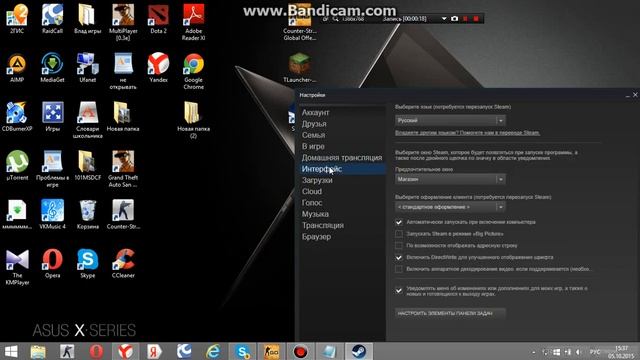
Task: Launch The KMPlayer from the desktop
Action: (x=17, y=267)
